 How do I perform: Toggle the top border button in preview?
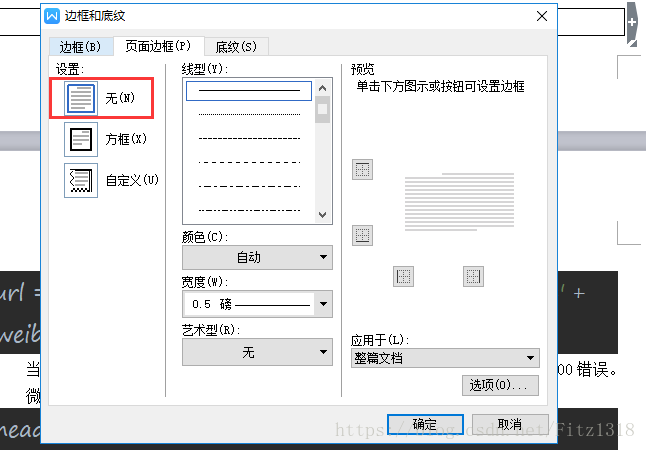363,169
